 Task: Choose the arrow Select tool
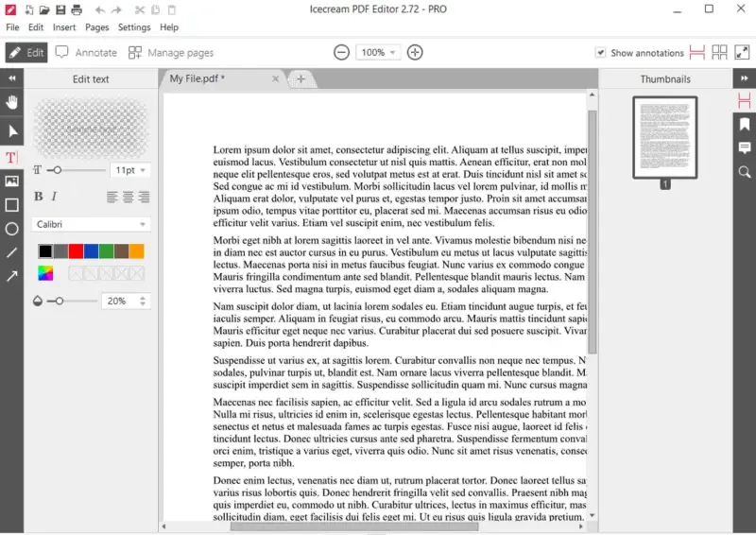[11, 131]
